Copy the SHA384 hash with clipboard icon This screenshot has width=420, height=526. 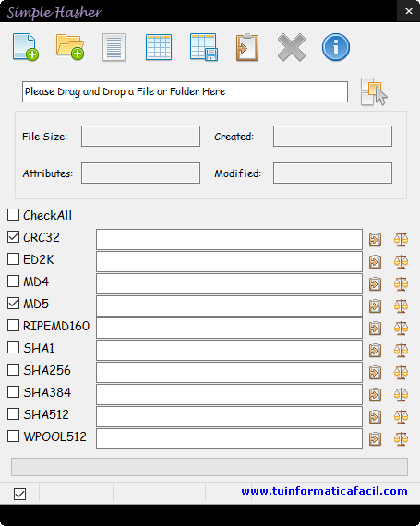point(375,395)
